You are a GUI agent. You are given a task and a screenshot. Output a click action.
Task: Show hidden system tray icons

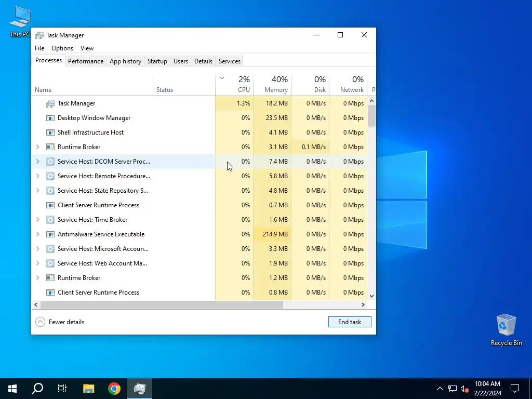tap(440, 389)
